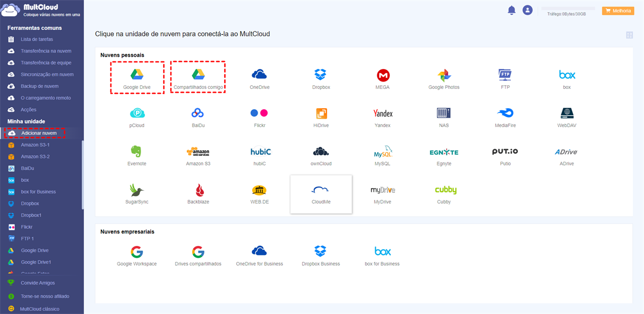Click Convide Amigos link
Screen dimensions: 644x314
point(38,283)
